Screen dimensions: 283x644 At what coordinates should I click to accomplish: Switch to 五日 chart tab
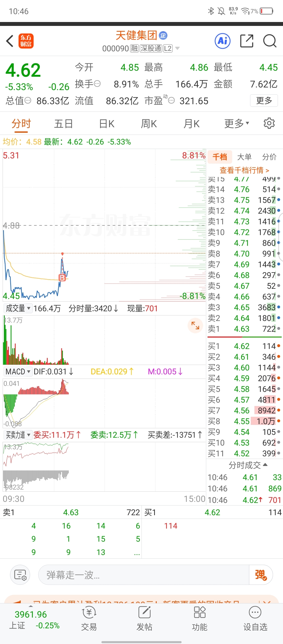click(63, 124)
